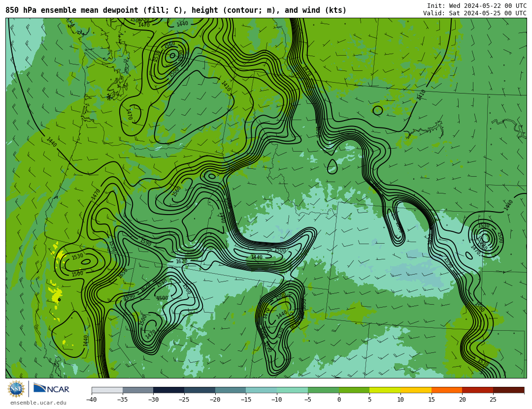Click the -30 colorbar tick label
532x409 pixels.
tap(153, 400)
